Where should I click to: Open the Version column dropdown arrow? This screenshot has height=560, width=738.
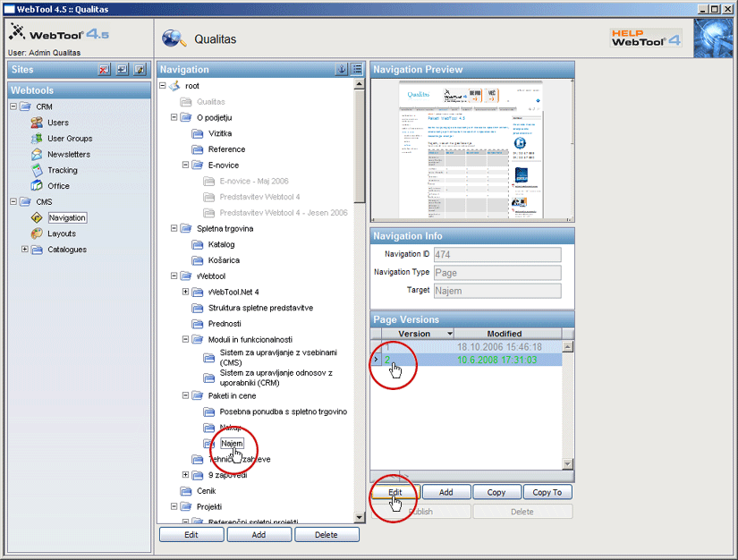(448, 334)
